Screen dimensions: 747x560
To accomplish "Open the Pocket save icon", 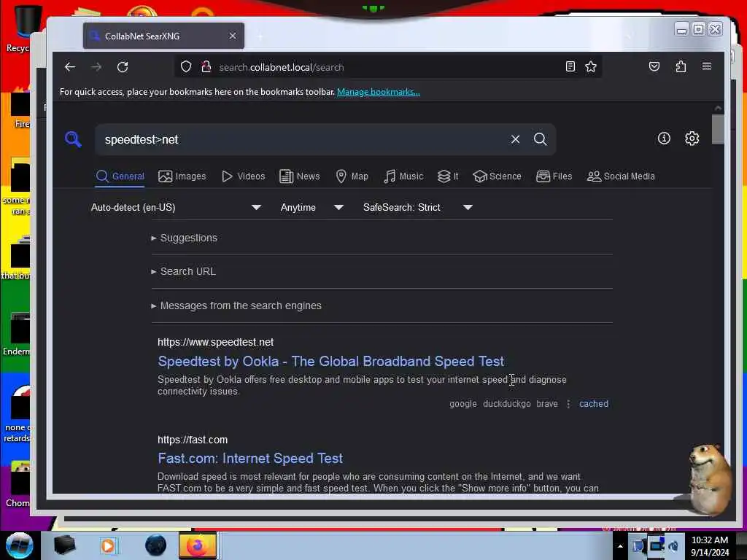I will [x=654, y=66].
